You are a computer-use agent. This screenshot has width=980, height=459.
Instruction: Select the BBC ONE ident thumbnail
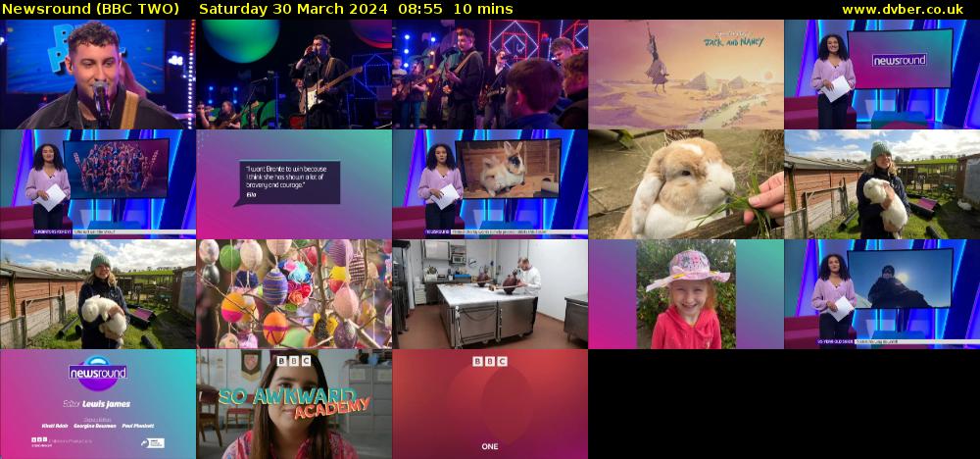click(490, 404)
